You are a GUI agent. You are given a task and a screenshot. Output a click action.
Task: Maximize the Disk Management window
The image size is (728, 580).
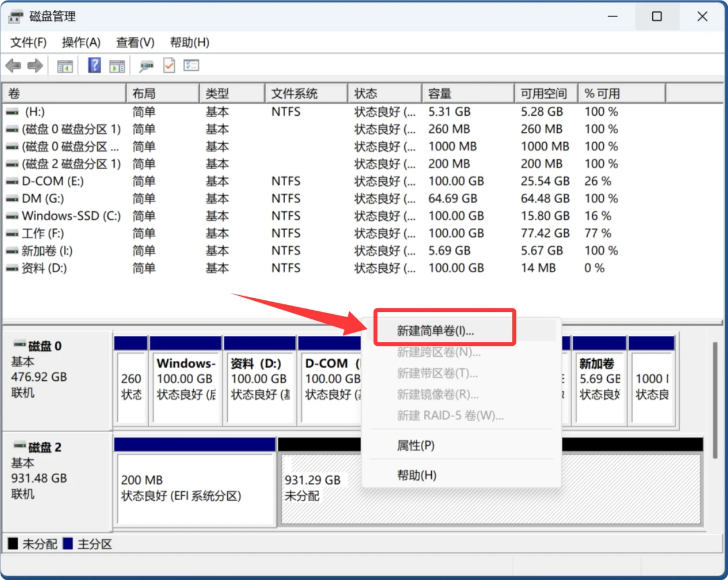657,17
